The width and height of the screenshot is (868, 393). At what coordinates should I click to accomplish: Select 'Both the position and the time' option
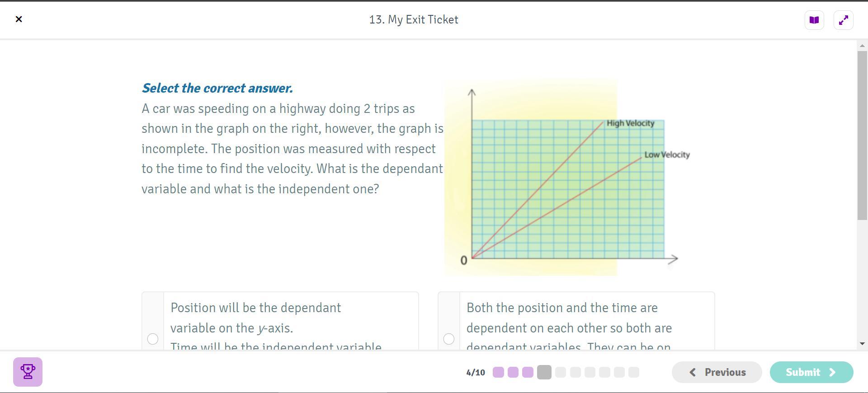pyautogui.click(x=449, y=339)
